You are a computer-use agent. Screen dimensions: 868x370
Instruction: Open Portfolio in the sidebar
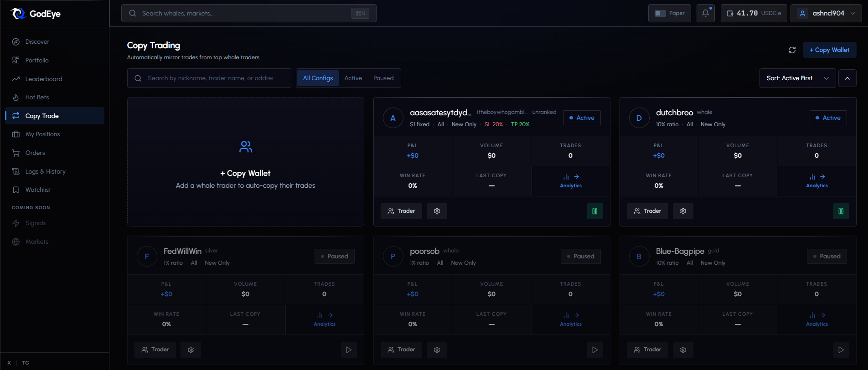click(x=55, y=60)
